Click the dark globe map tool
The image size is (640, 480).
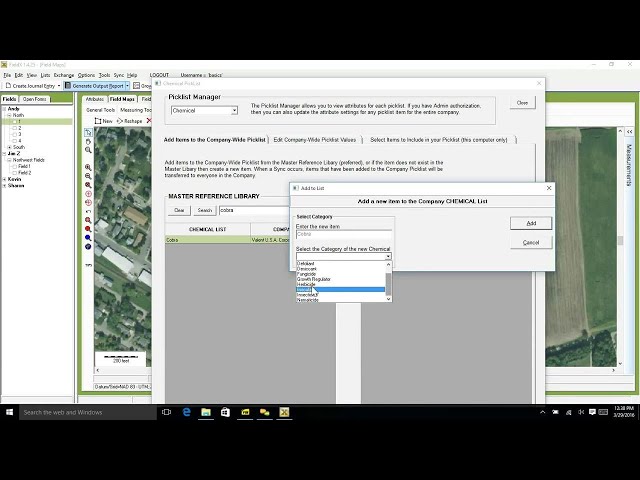[x=88, y=247]
